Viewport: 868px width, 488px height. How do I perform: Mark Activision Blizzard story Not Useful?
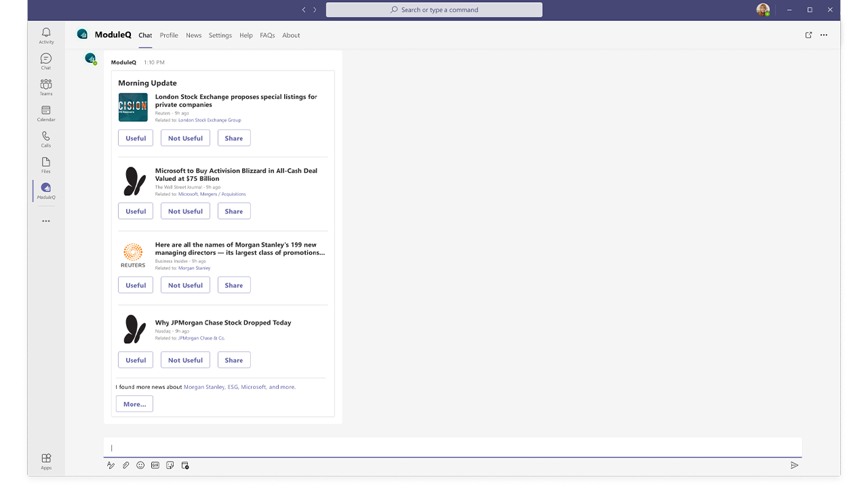click(185, 211)
